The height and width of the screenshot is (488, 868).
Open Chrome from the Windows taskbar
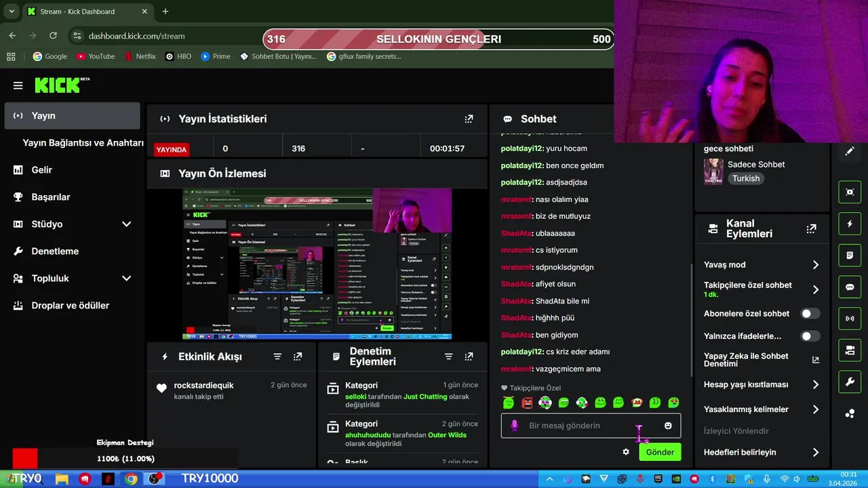131,479
